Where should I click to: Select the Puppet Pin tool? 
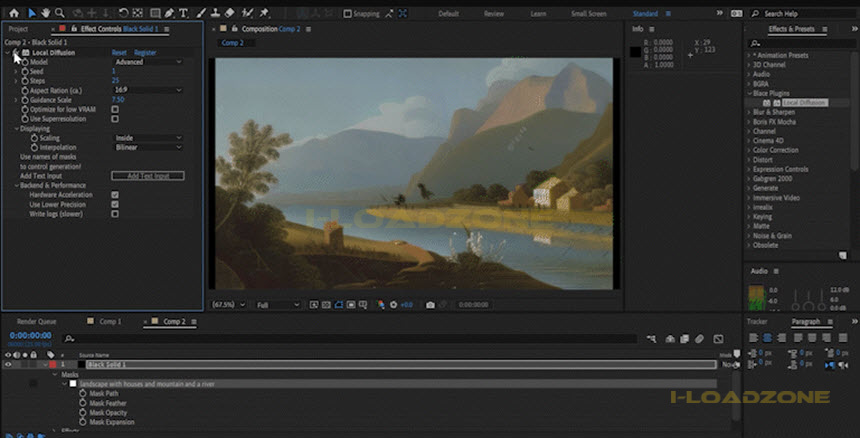point(264,13)
